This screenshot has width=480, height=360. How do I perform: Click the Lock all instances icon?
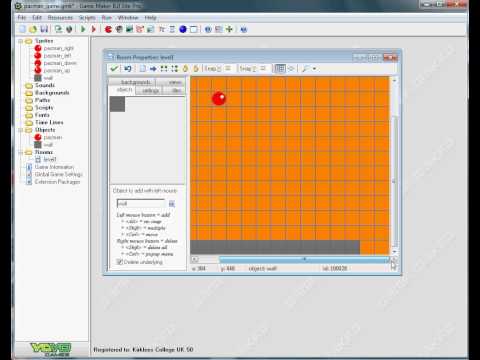tap(185, 68)
